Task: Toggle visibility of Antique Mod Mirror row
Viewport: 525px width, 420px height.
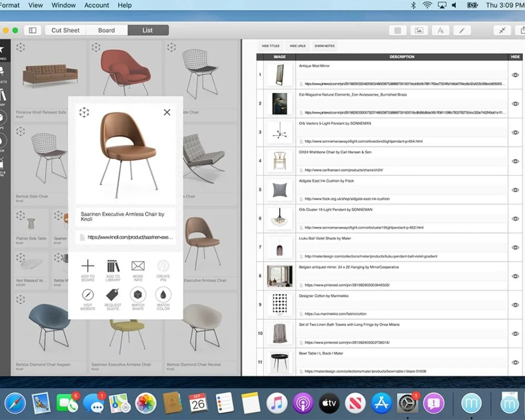Action: coord(516,75)
